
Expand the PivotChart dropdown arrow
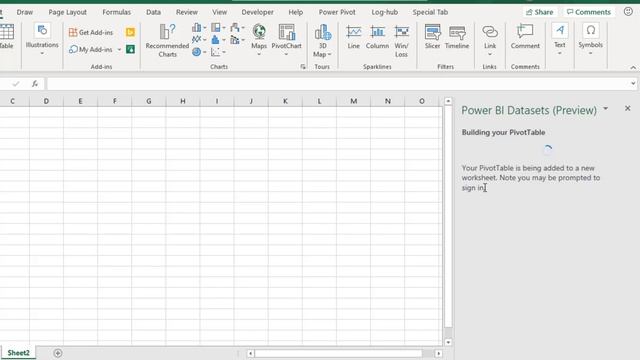286,54
